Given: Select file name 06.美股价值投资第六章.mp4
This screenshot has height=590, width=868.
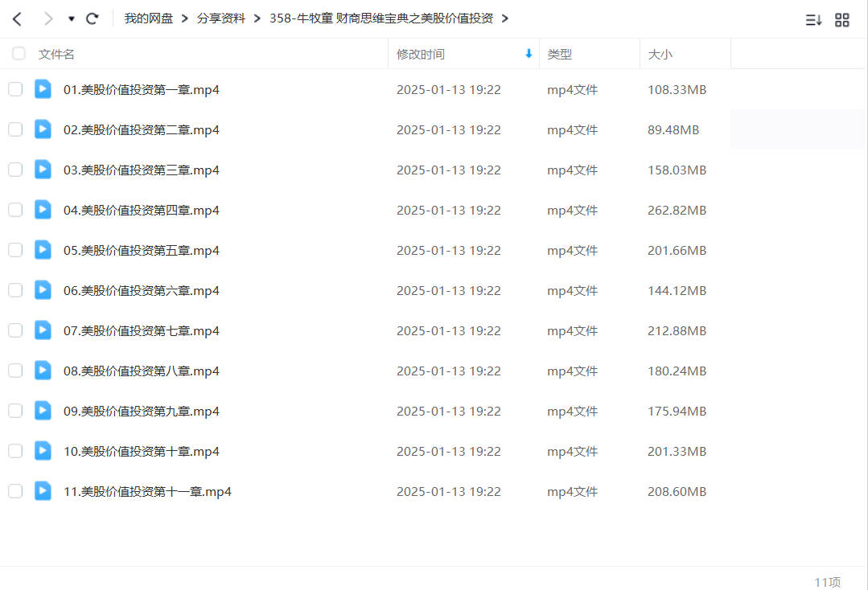Looking at the screenshot, I should [141, 291].
